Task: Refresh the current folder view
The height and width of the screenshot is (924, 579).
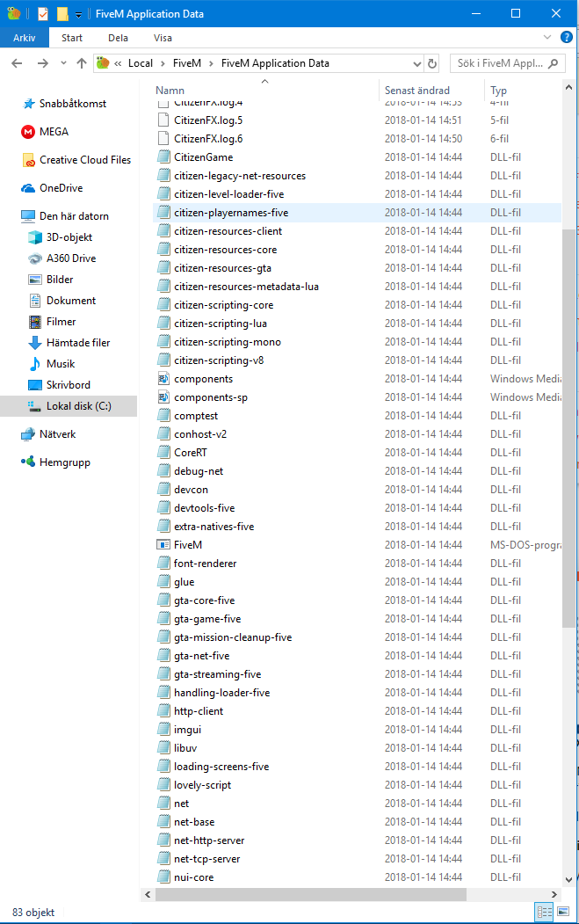Action: [432, 63]
